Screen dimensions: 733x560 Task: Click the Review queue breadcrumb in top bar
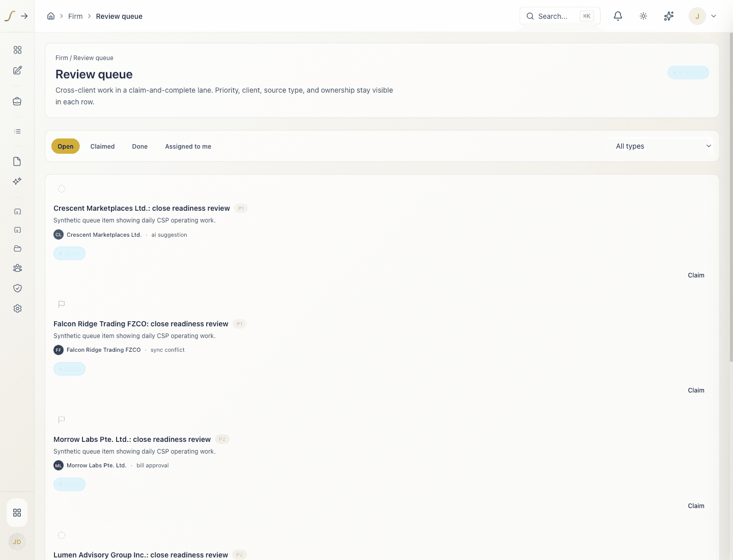(119, 16)
